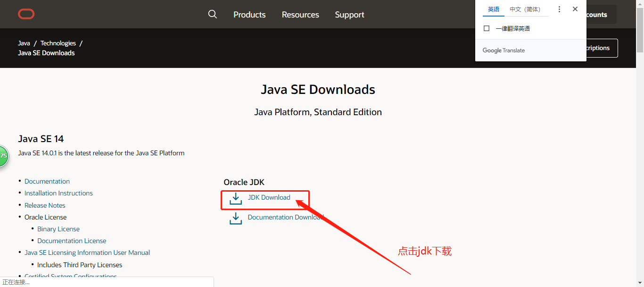The width and height of the screenshot is (644, 287).
Task: Click the JDK Download link
Action: (x=269, y=197)
